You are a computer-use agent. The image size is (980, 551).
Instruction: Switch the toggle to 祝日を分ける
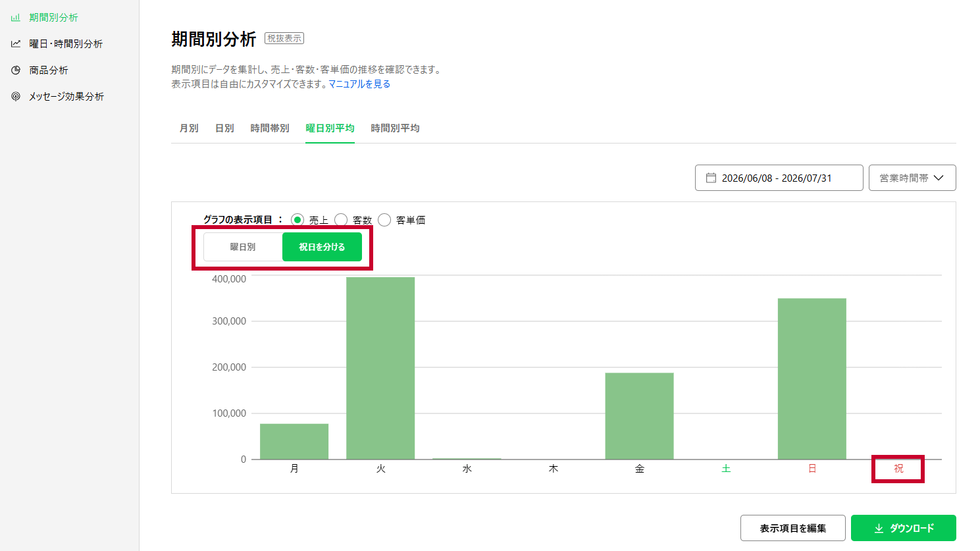tap(322, 247)
